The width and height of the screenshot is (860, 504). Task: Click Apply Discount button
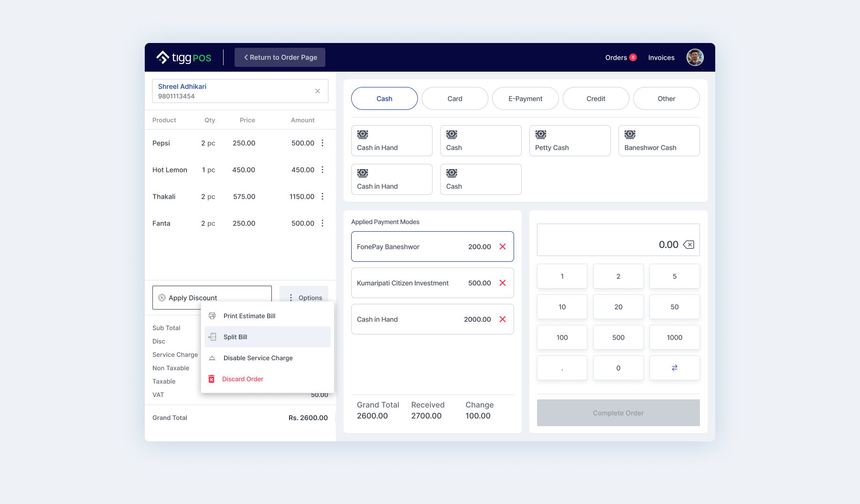coord(212,297)
